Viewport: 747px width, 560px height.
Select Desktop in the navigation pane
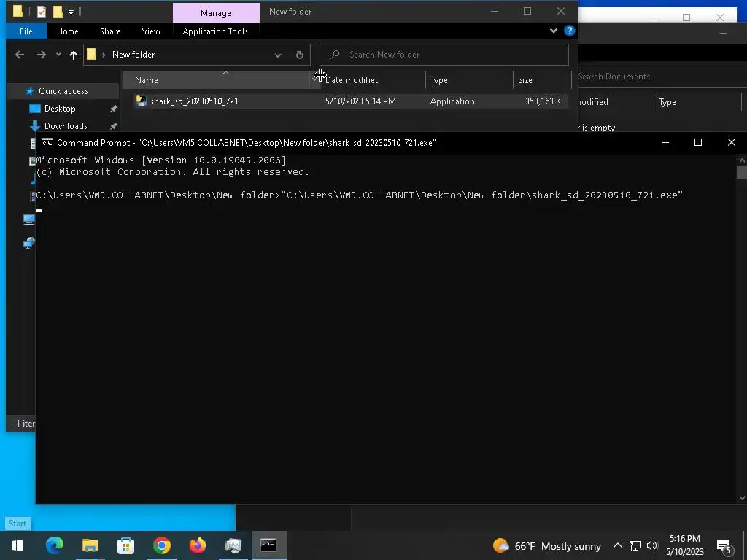[60, 109]
